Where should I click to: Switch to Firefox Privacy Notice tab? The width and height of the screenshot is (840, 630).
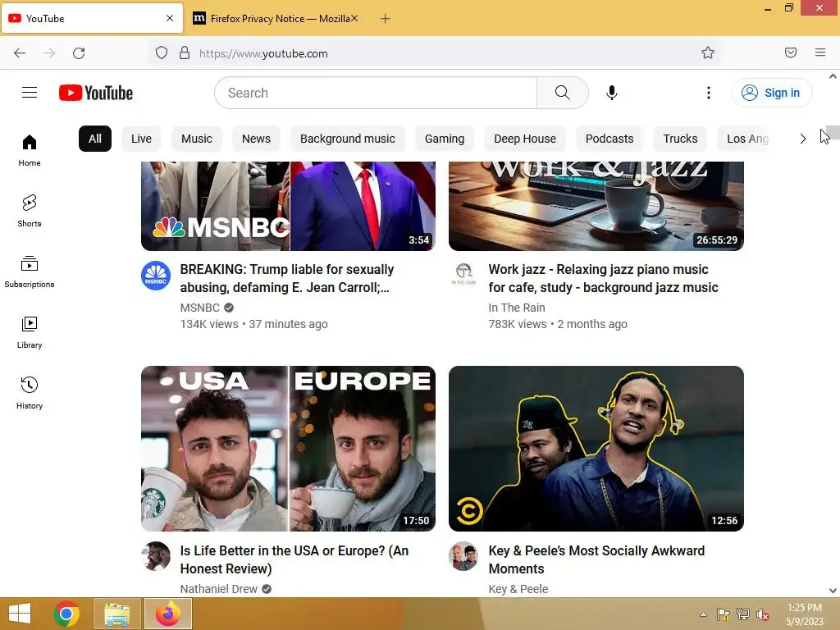coord(275,19)
